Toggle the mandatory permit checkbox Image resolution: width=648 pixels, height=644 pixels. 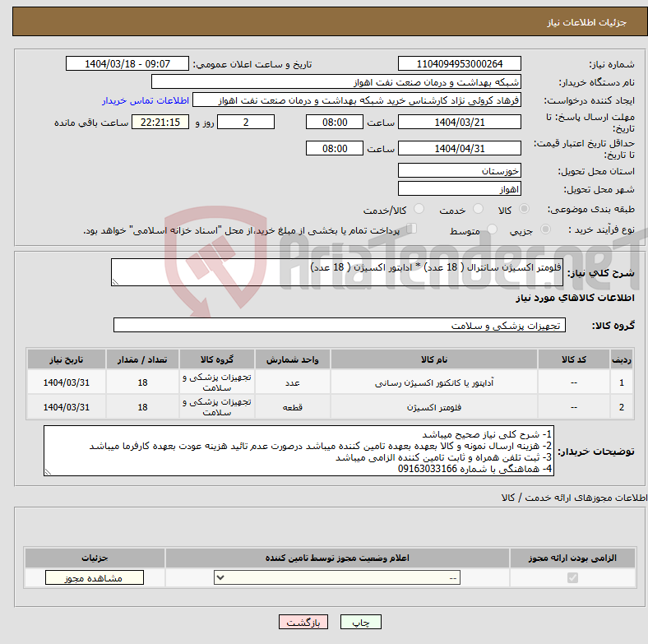click(572, 577)
